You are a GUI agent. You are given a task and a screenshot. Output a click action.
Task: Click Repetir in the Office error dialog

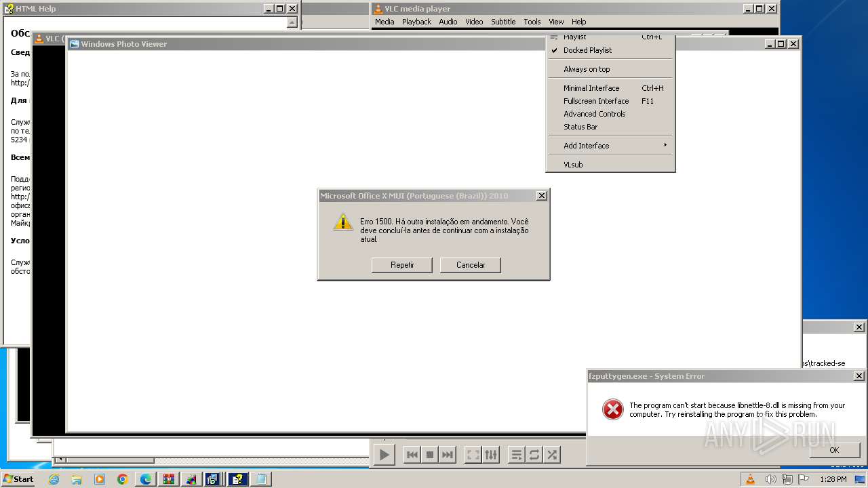[402, 265]
